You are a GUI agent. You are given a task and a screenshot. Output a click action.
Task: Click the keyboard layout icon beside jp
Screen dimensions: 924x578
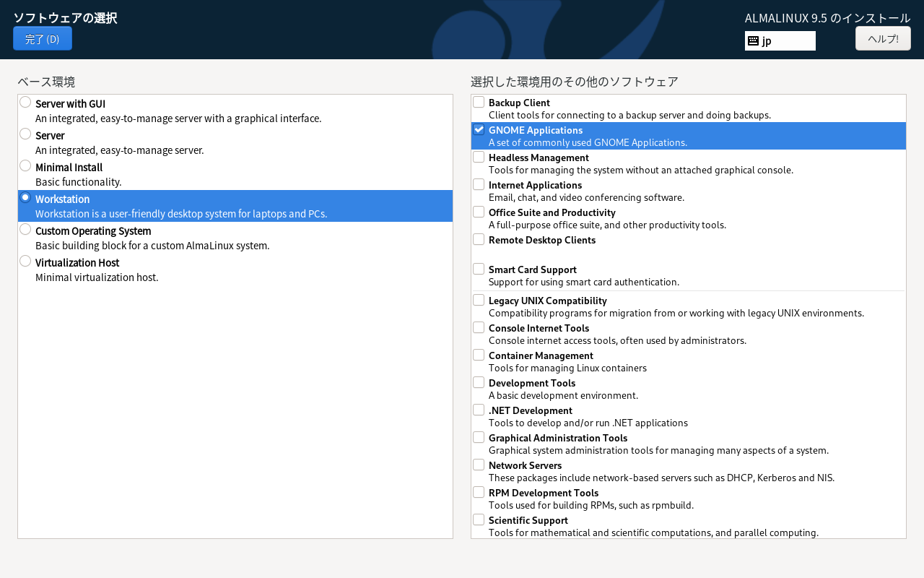click(753, 41)
